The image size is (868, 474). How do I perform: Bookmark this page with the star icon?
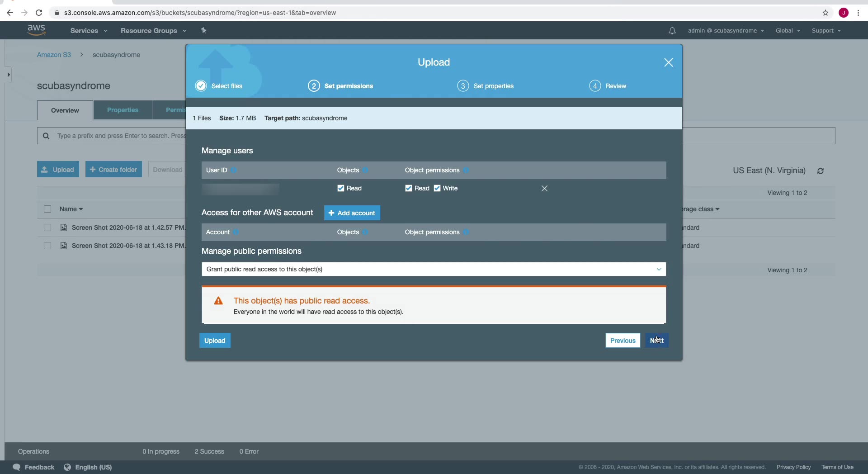tap(826, 13)
